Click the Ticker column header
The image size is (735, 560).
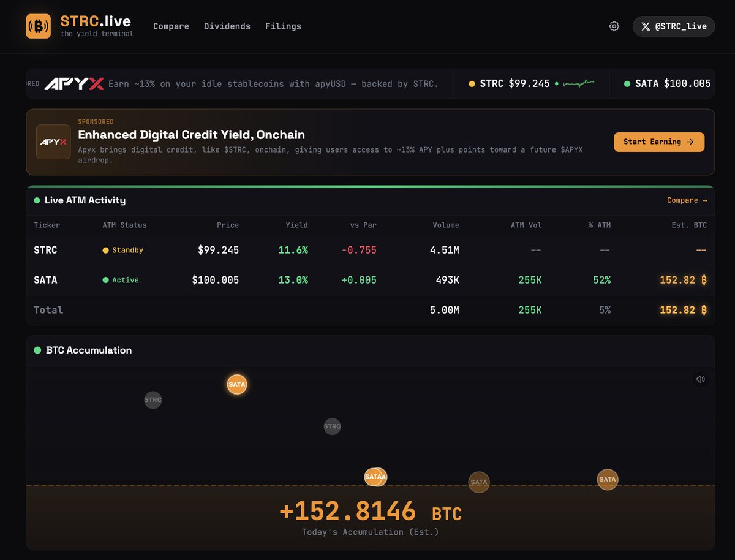(47, 225)
